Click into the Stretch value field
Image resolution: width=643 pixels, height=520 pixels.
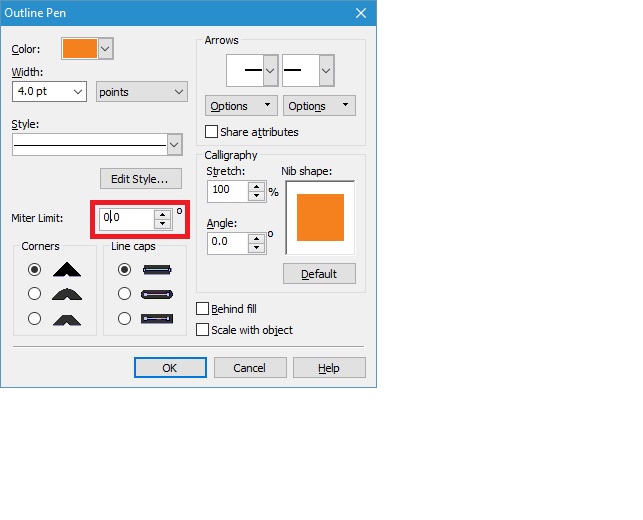[228, 191]
